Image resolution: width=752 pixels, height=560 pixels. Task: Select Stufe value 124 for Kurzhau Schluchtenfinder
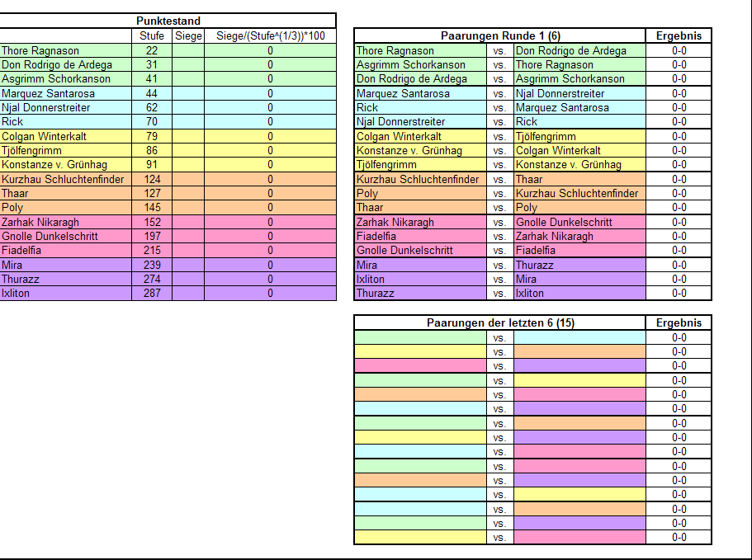pyautogui.click(x=152, y=179)
